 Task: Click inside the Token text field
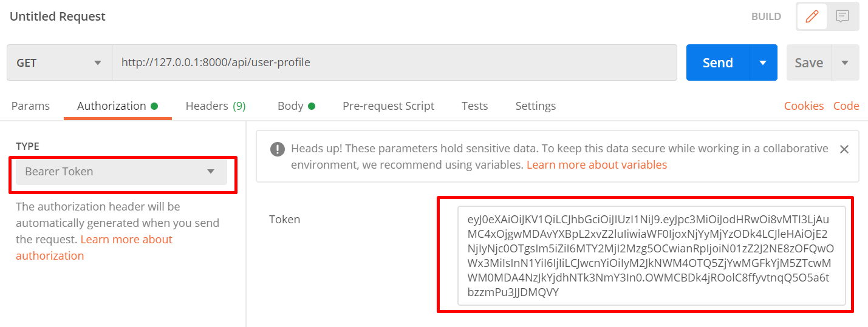(651, 255)
